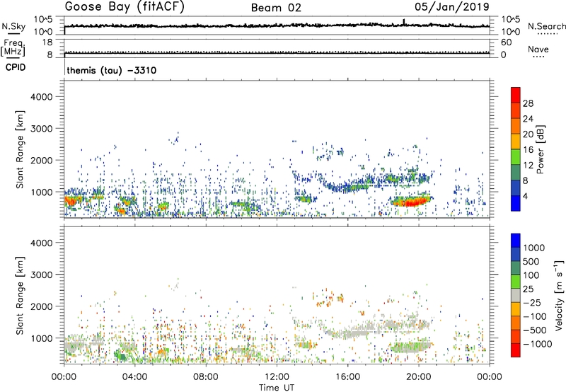
Task: Click the 'Nave' legend label
Action: [538, 49]
